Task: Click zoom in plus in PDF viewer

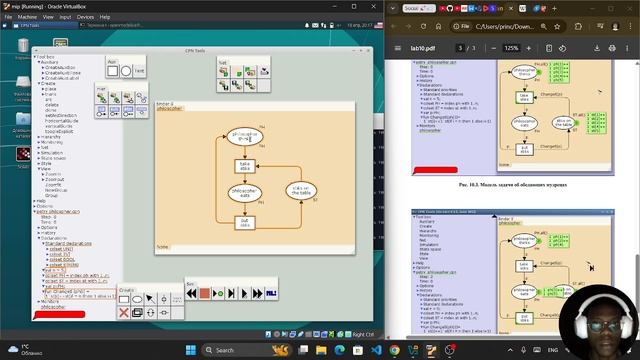Action: (529, 48)
